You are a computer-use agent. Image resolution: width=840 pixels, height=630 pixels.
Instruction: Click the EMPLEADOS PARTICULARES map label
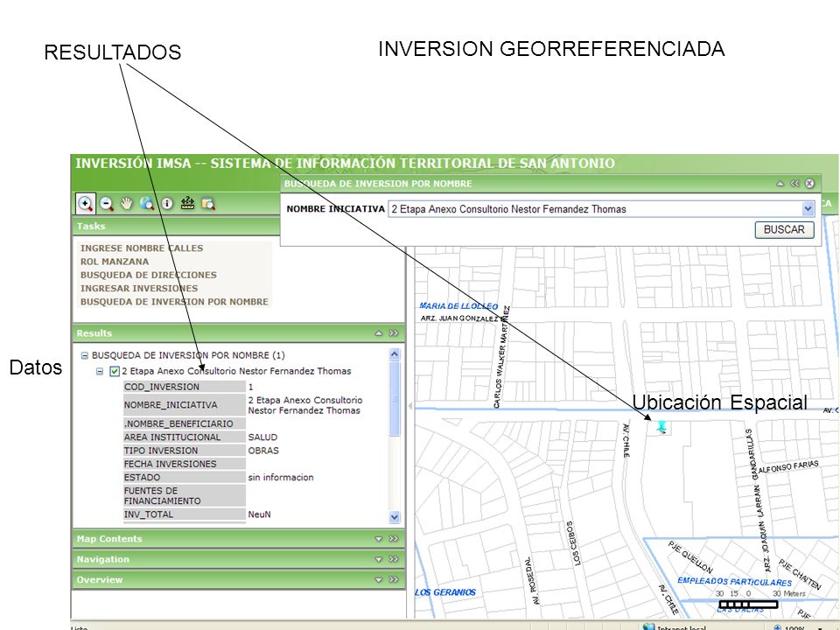(734, 582)
